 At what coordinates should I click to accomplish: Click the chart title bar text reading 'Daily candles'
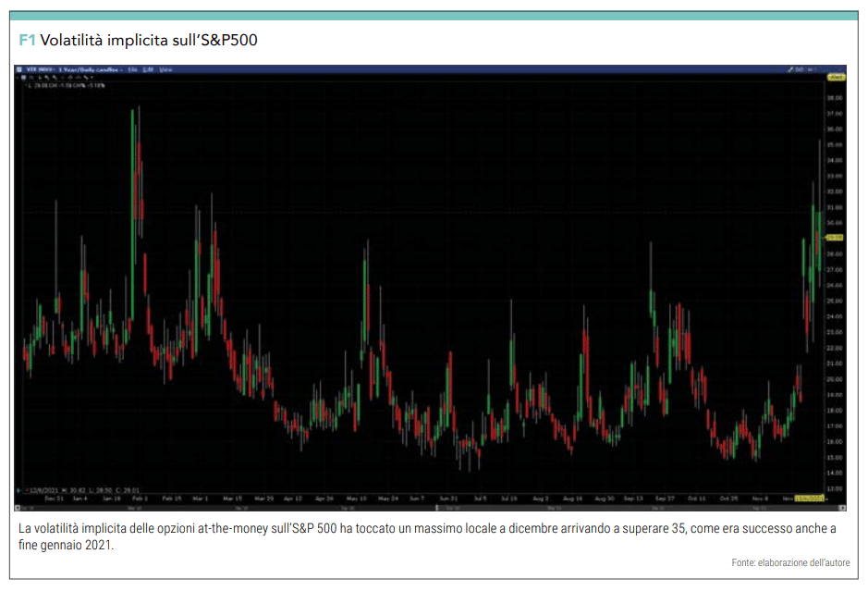pyautogui.click(x=100, y=69)
